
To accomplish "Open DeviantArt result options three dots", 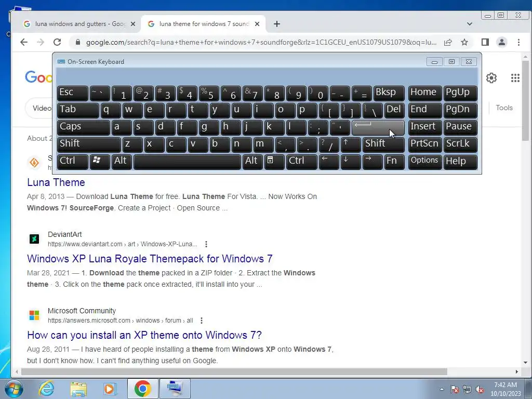I will (206, 244).
